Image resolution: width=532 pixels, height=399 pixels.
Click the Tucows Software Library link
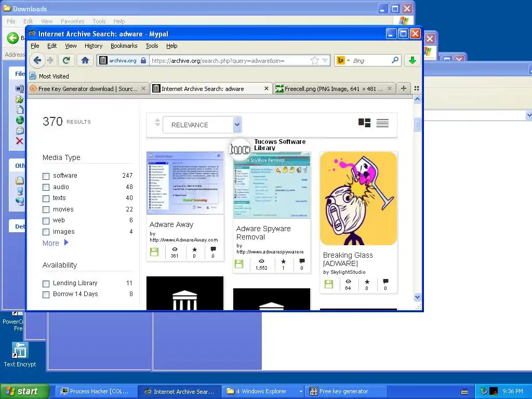280,144
